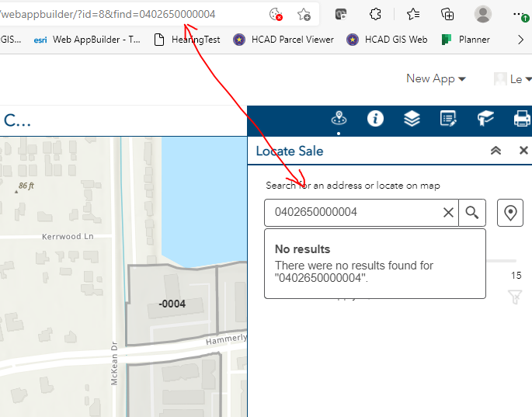Click the browser address bar URL
Viewport: 532px width, 417px height.
coord(108,14)
